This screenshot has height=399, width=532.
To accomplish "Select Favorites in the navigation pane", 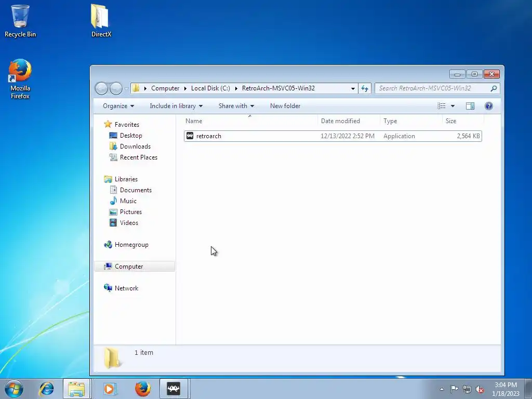I will click(127, 125).
